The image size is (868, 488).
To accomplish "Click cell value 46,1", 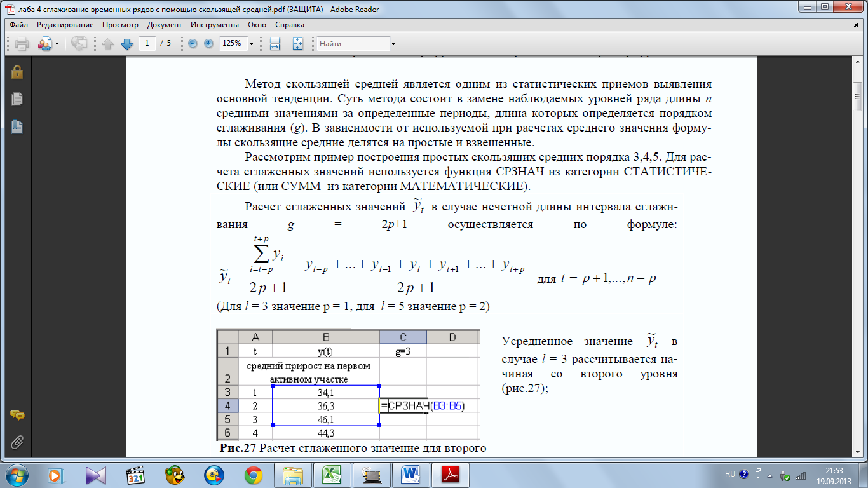I will click(325, 419).
